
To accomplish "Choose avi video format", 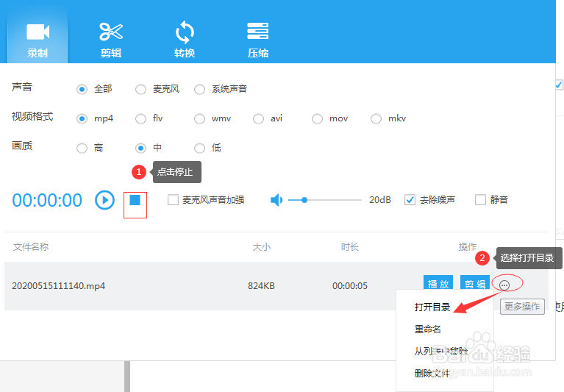I will 258,118.
